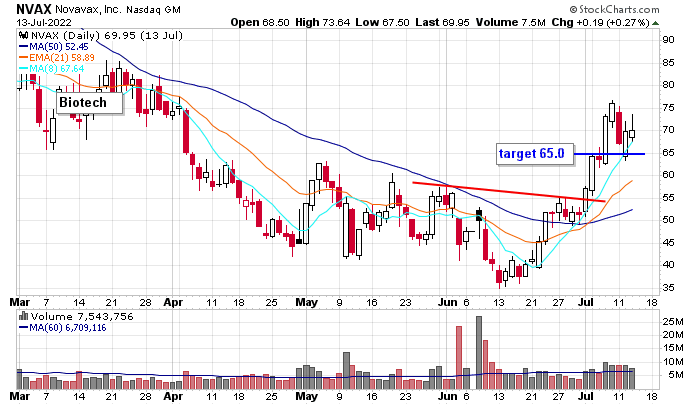Click the green up-triangle after the Chg value
The image size is (700, 405).
click(x=655, y=22)
